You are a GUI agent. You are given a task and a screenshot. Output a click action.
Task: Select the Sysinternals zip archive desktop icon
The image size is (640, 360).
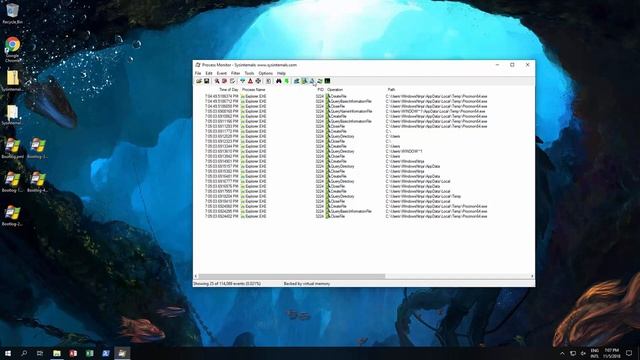(x=12, y=81)
